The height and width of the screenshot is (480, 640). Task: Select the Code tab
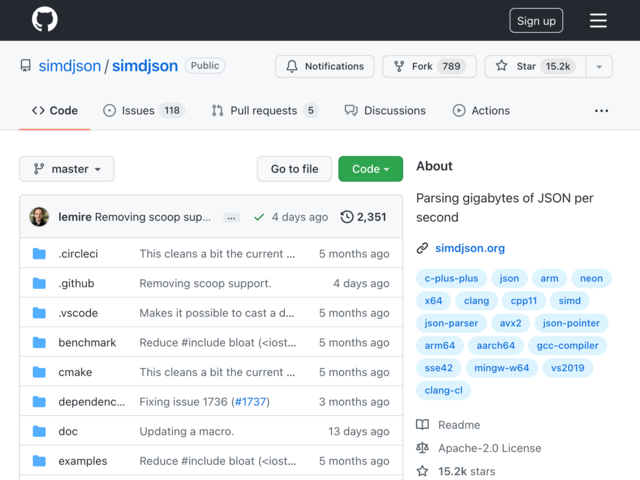(55, 111)
